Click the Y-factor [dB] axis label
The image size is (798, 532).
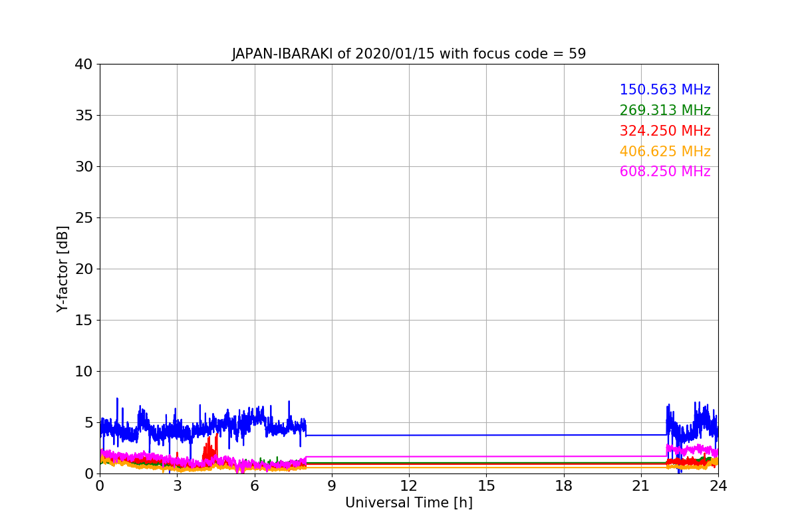coord(63,269)
